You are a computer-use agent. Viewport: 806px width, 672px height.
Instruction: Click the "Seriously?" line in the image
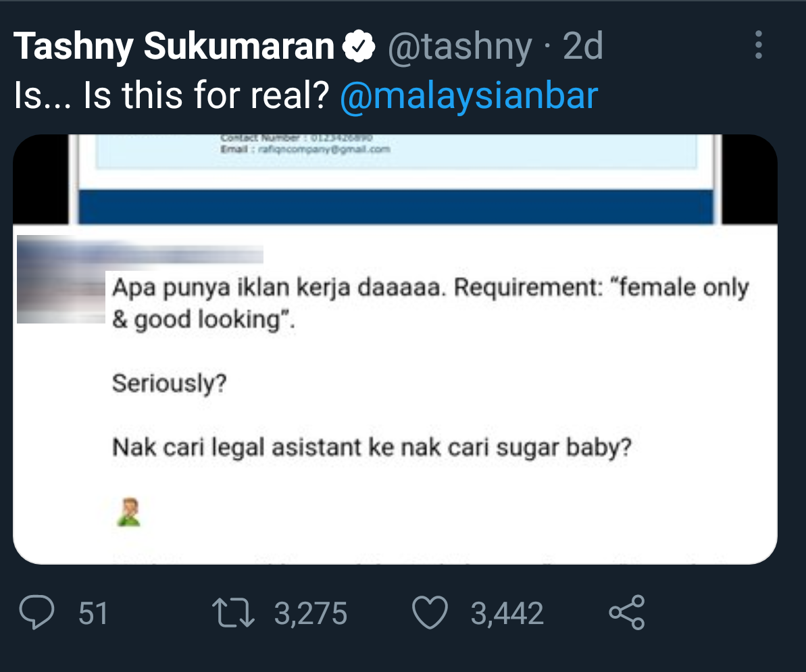click(x=170, y=384)
